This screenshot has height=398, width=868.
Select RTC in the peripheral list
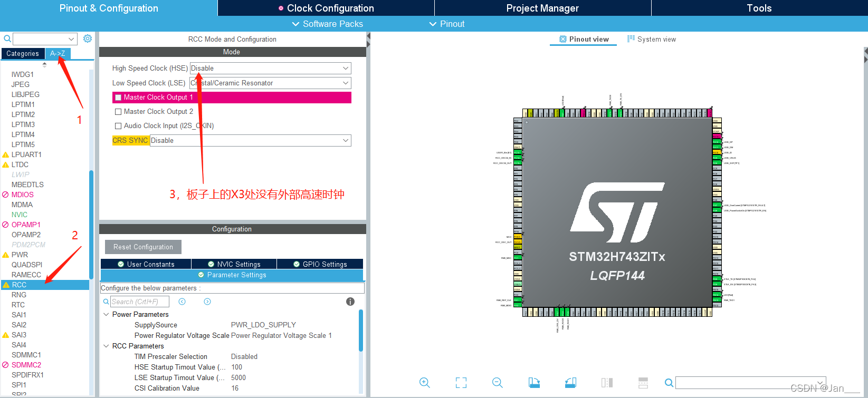pyautogui.click(x=18, y=305)
